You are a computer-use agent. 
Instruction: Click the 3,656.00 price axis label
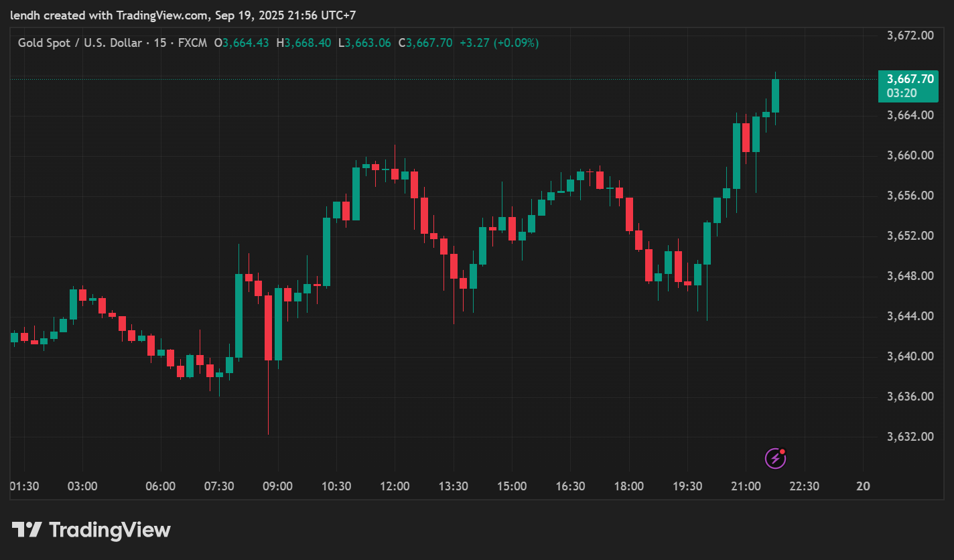tap(910, 196)
